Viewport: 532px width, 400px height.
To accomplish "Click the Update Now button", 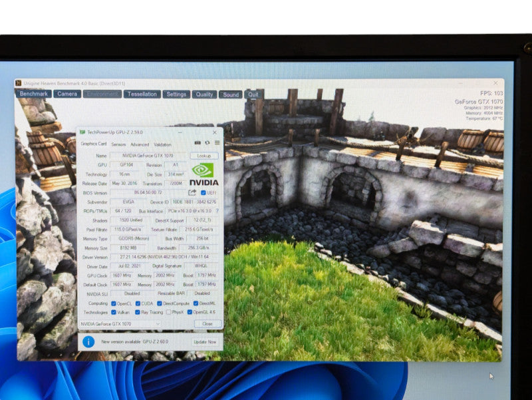I will click(205, 342).
